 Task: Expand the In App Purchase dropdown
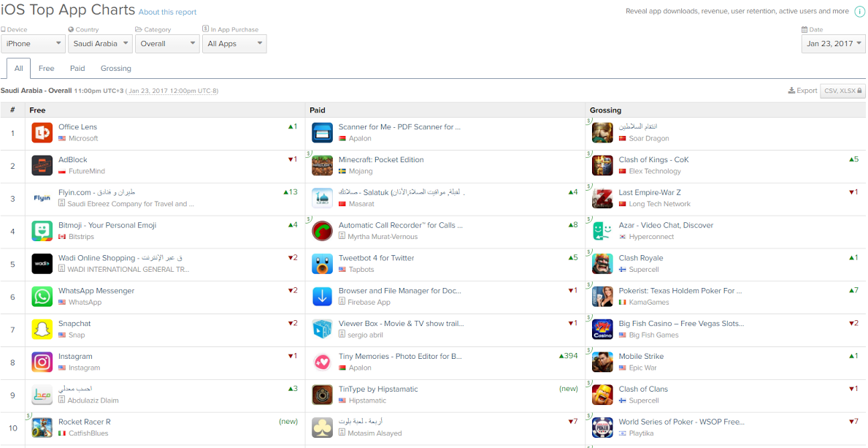234,44
